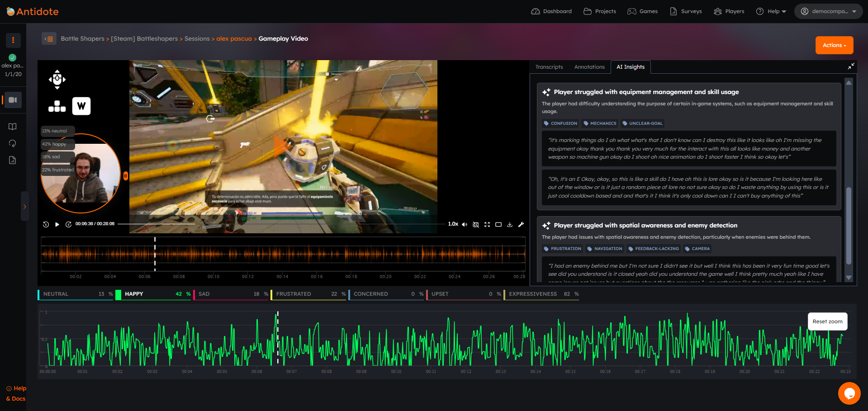Image resolution: width=868 pixels, height=411 pixels.
Task: Click the document report icon in sidebar
Action: tap(13, 160)
